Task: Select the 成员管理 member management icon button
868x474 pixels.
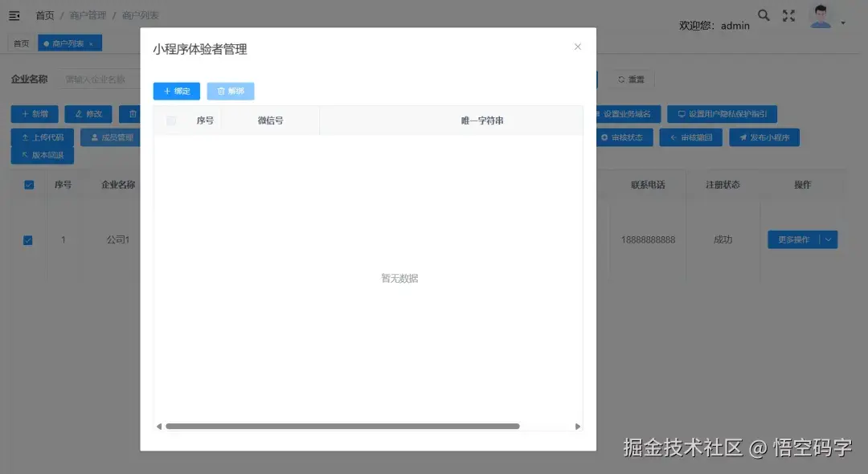Action: pos(112,137)
